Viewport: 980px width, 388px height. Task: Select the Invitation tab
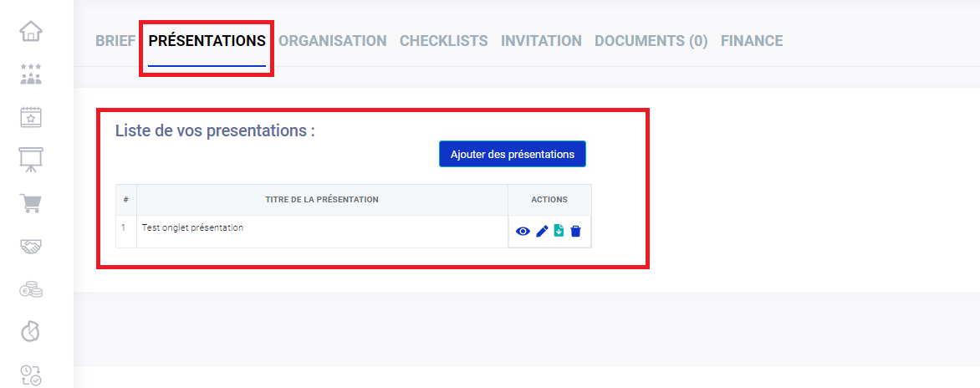point(541,40)
